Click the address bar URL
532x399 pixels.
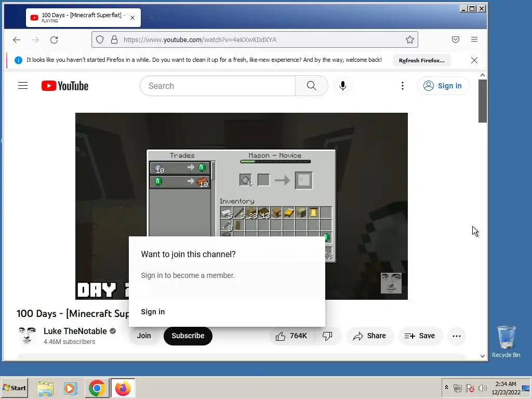(200, 39)
